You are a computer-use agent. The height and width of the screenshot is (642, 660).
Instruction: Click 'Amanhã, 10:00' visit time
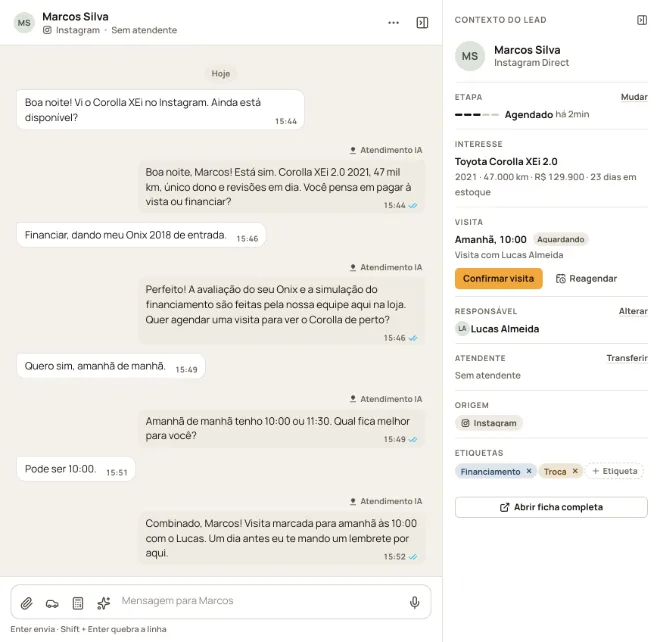tap(490, 240)
